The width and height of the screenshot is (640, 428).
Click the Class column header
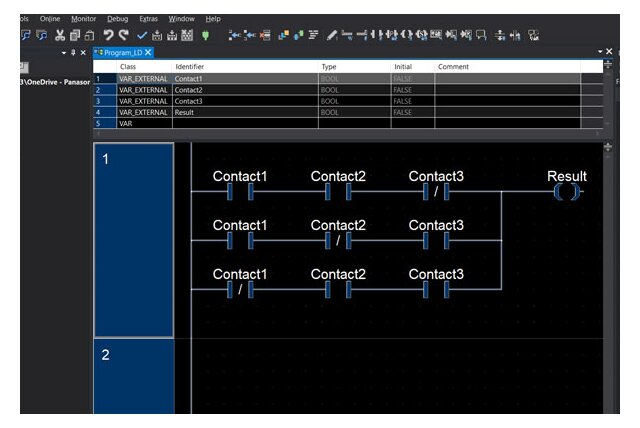tap(144, 67)
